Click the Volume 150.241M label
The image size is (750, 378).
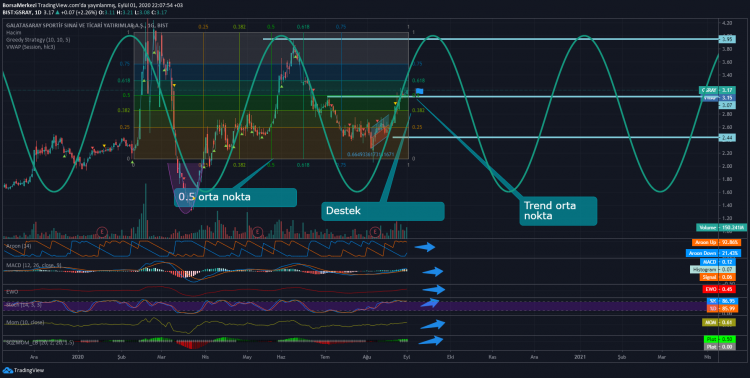(x=721, y=228)
